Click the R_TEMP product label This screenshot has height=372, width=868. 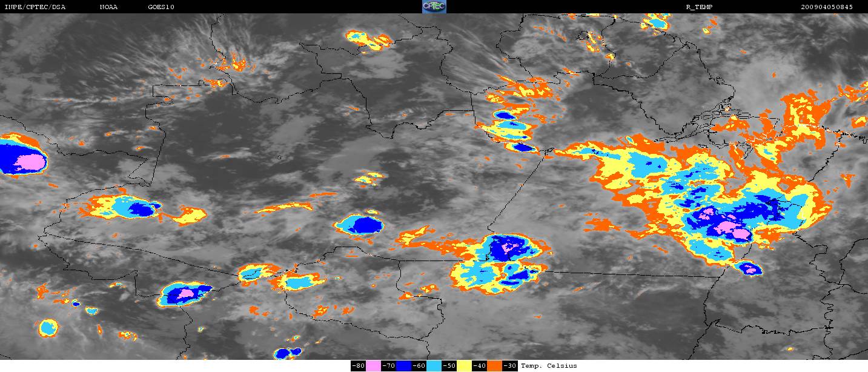(x=699, y=7)
